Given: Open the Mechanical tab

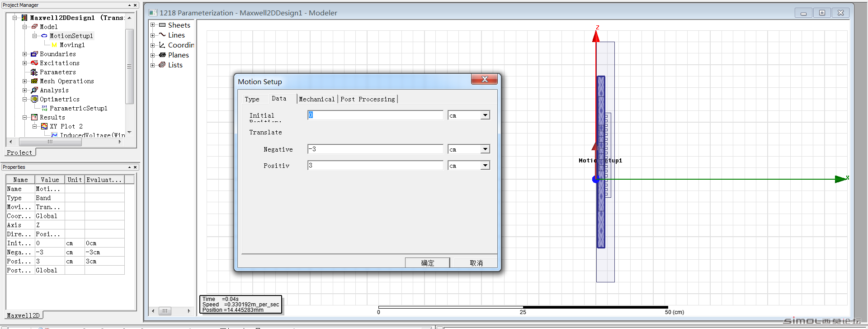Looking at the screenshot, I should point(317,99).
